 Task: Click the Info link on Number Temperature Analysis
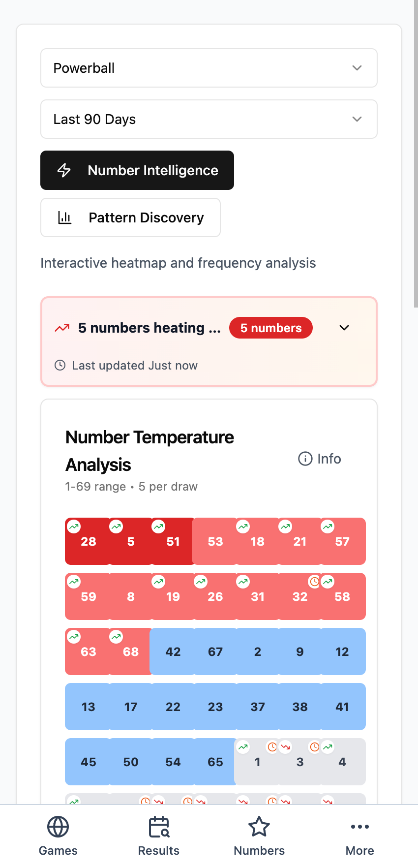(319, 459)
